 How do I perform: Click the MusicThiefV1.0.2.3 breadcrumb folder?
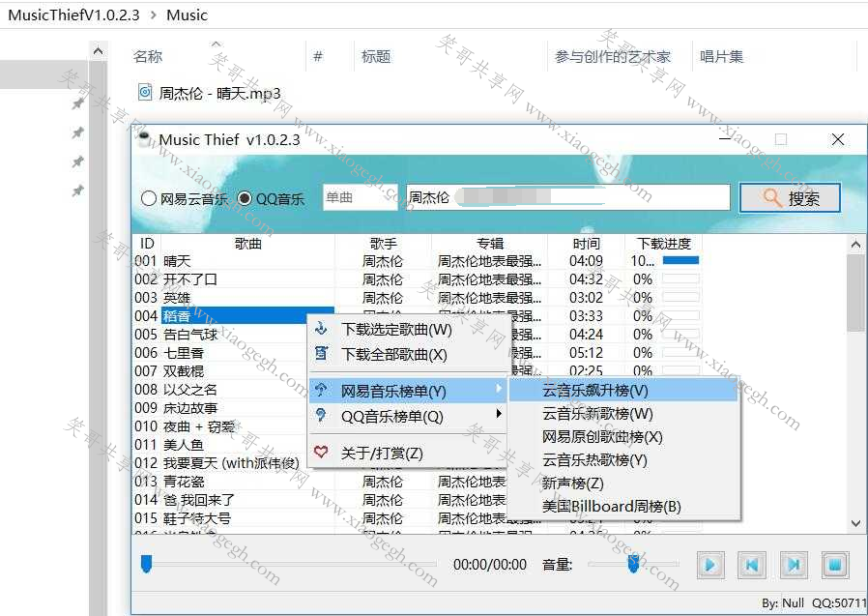pos(73,15)
